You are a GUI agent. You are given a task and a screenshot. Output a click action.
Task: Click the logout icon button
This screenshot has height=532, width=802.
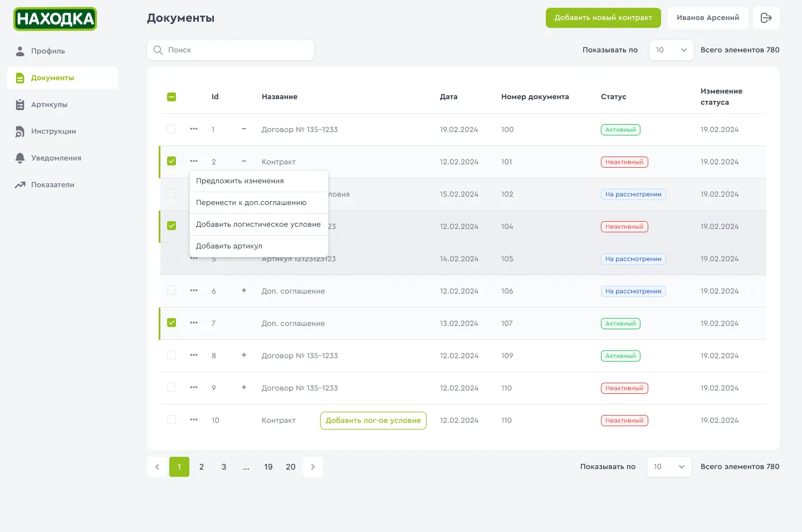click(766, 18)
